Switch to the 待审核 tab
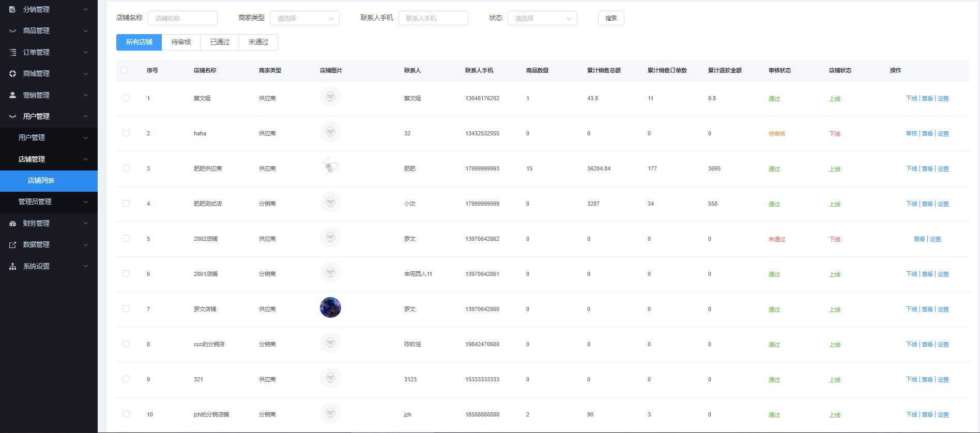This screenshot has height=433, width=980. (x=181, y=42)
